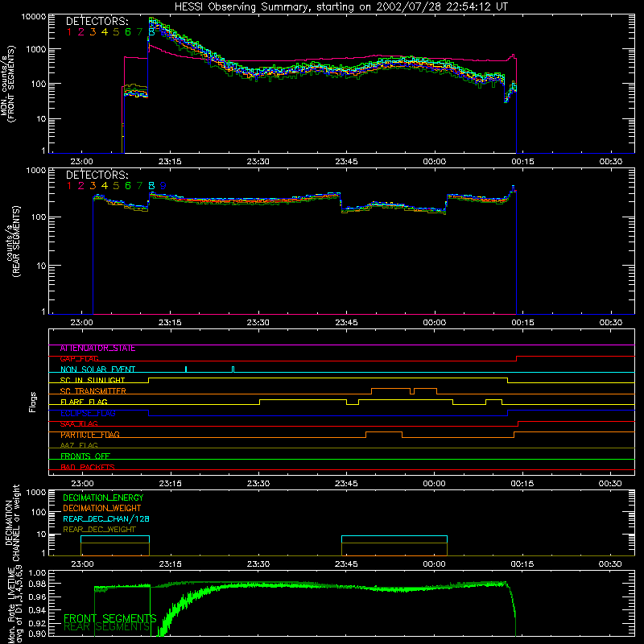Click first NON_SOLAR_EVENT spike near 23:17
Screen dimensions: 644x644
[x=186, y=369]
